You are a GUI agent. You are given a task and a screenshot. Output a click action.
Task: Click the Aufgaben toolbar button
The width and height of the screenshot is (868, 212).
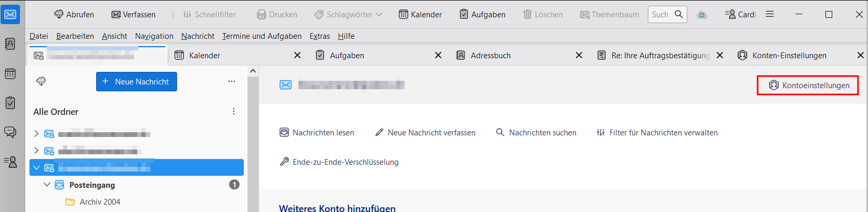coord(482,14)
